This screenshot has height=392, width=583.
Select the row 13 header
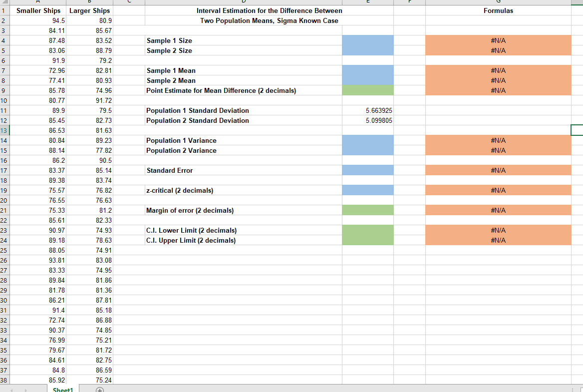click(x=4, y=130)
